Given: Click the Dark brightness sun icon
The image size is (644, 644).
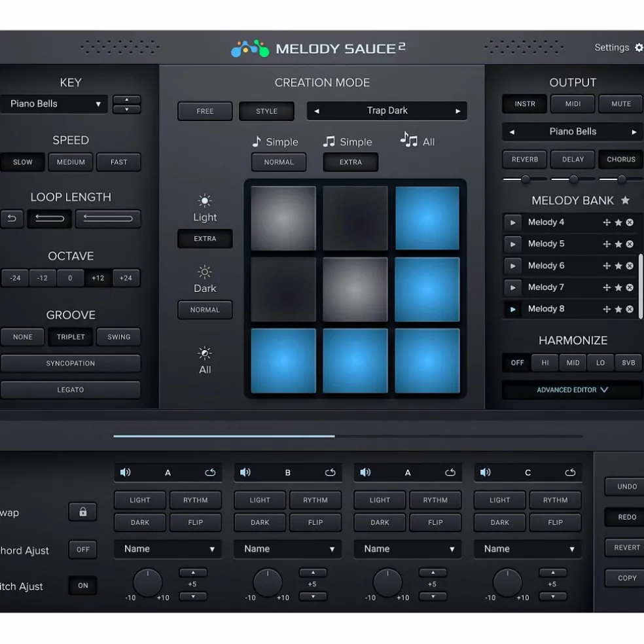Looking at the screenshot, I should pos(205,272).
